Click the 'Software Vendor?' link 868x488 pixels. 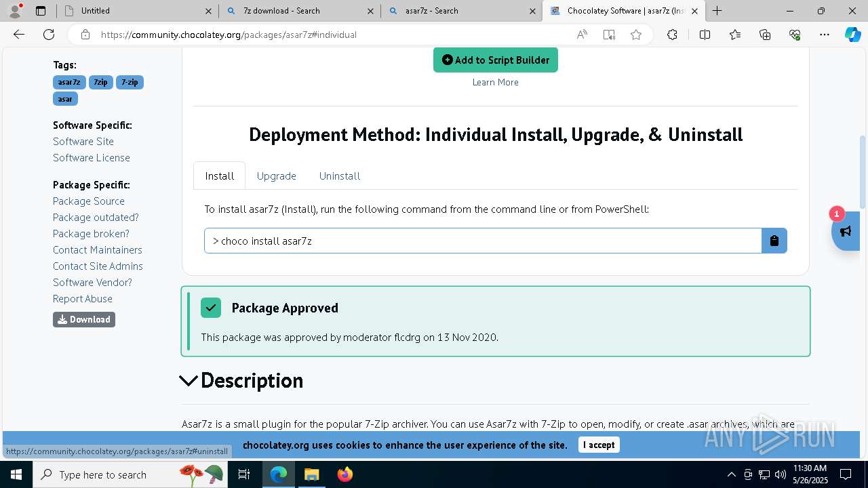coord(92,282)
